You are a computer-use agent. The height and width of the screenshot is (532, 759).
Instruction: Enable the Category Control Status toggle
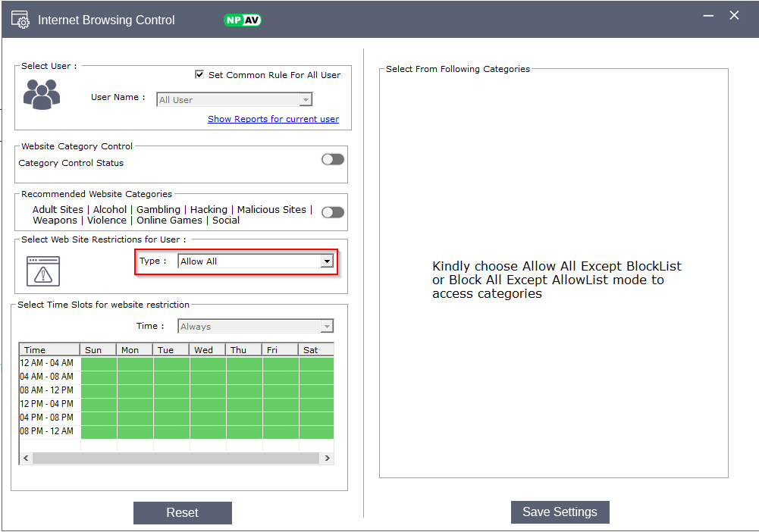tap(332, 159)
